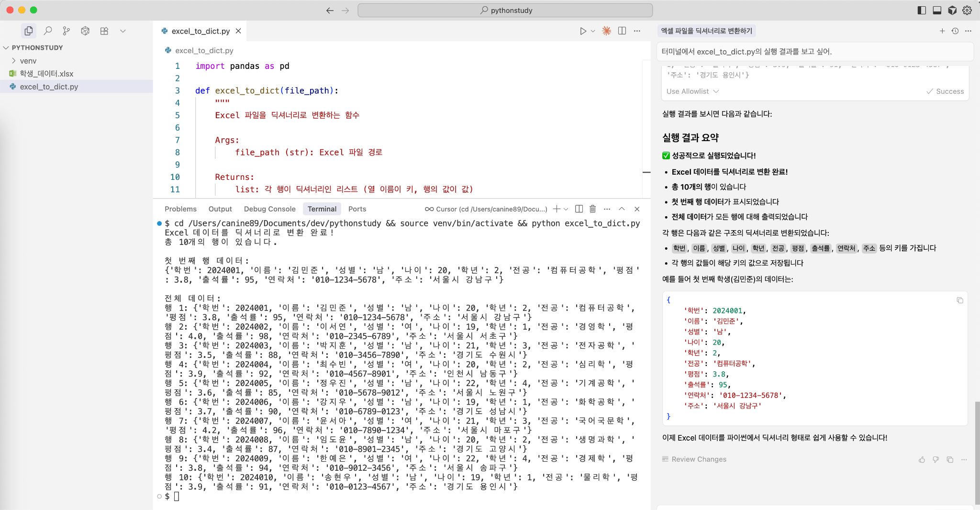Maximize the panel with chevron up

pos(622,209)
